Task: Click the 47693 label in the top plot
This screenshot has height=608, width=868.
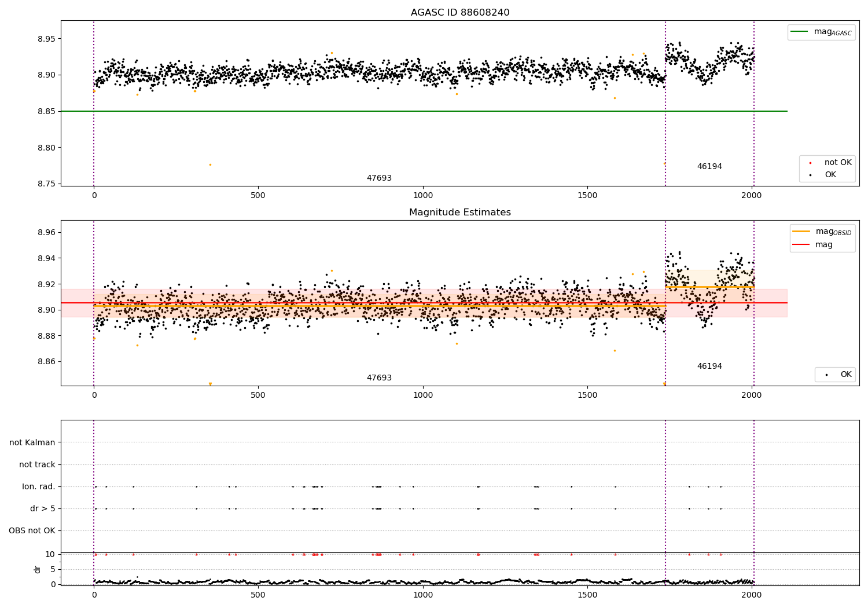Action: point(379,178)
